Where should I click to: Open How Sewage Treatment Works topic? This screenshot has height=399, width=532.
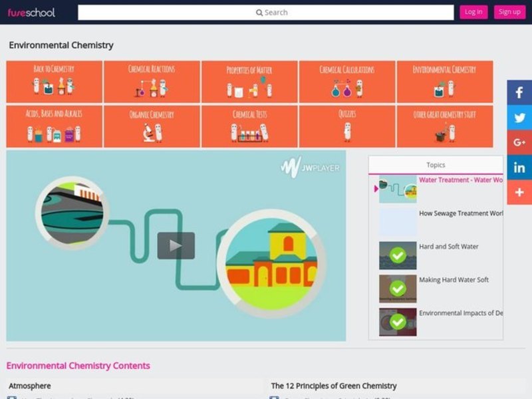click(460, 213)
